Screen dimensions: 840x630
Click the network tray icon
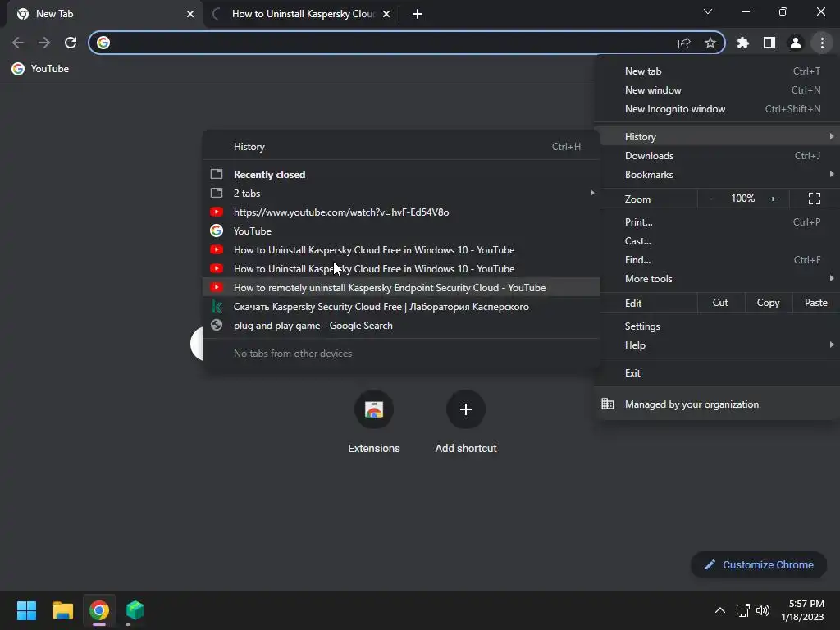click(742, 610)
